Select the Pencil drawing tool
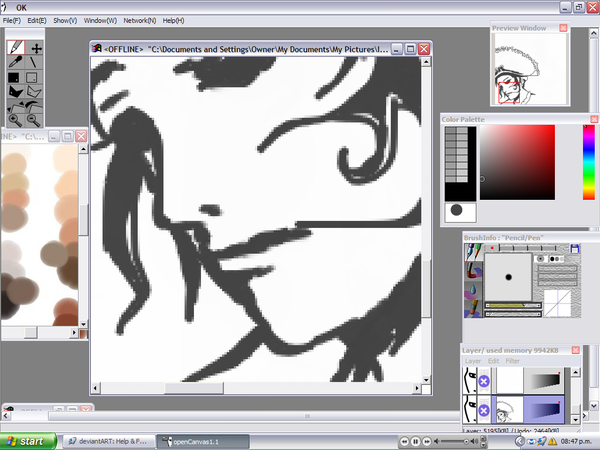Viewport: 600px width, 450px height. click(x=16, y=48)
